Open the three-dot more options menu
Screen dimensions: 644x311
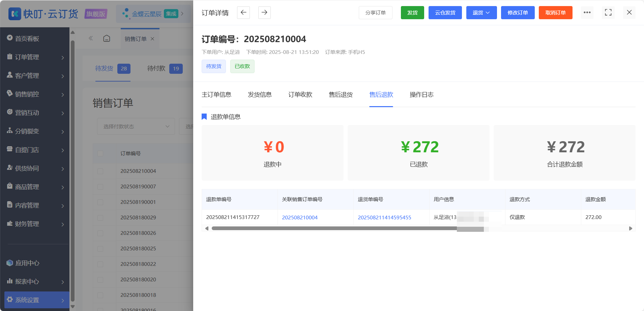[587, 12]
